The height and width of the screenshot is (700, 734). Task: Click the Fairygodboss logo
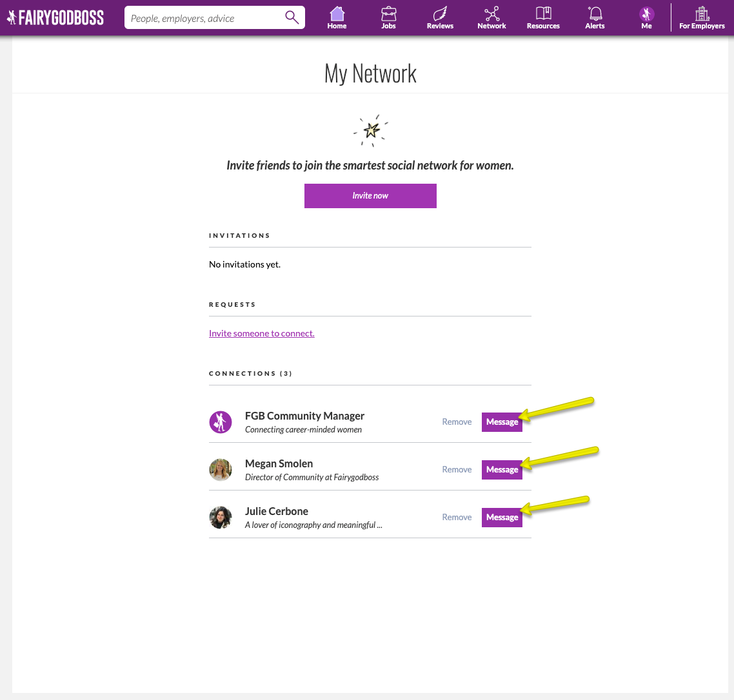pyautogui.click(x=55, y=18)
